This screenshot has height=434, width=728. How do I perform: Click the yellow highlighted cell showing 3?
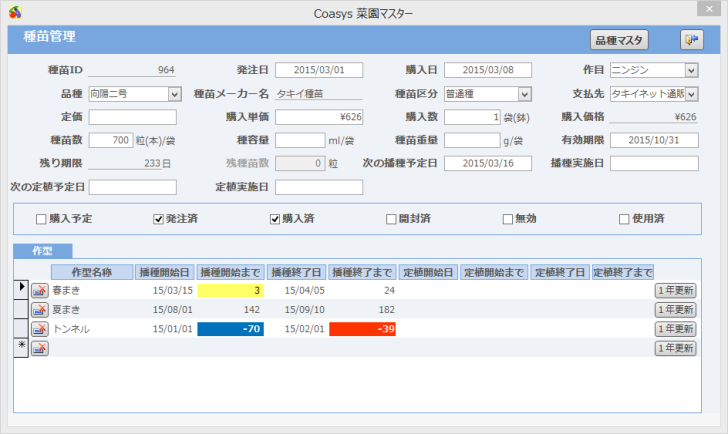click(231, 290)
